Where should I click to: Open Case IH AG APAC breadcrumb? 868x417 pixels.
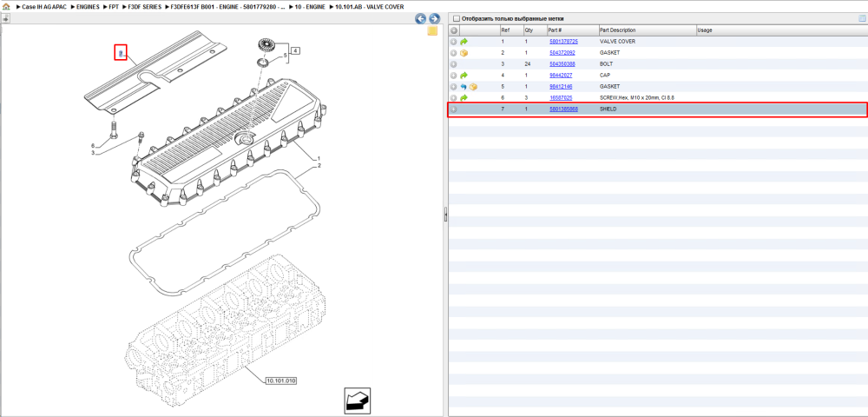(44, 7)
